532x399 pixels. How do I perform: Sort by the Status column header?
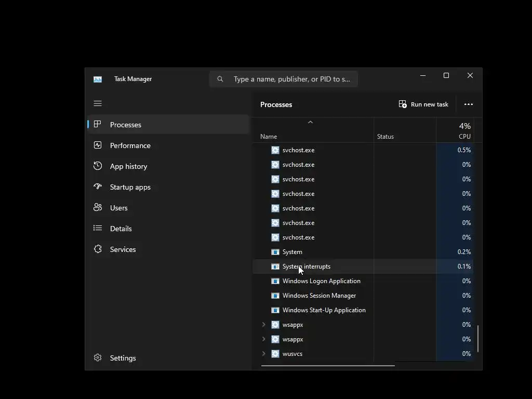(x=385, y=137)
